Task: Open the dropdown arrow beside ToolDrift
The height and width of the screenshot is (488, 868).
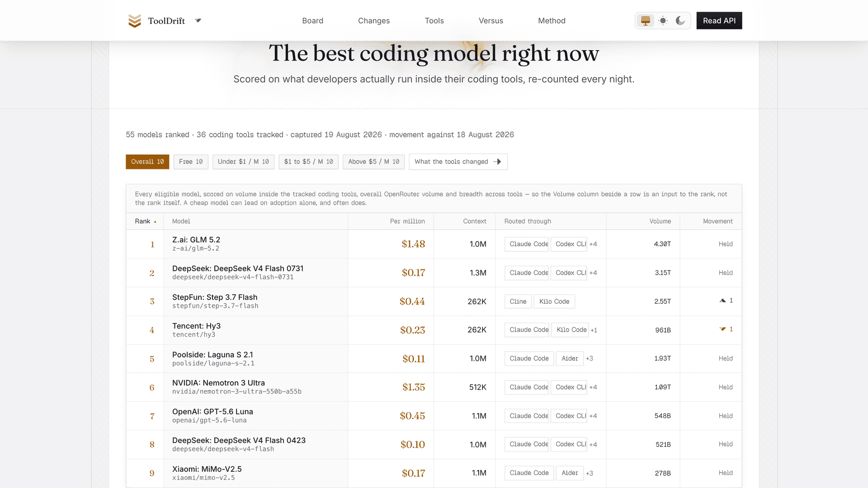Action: click(198, 21)
